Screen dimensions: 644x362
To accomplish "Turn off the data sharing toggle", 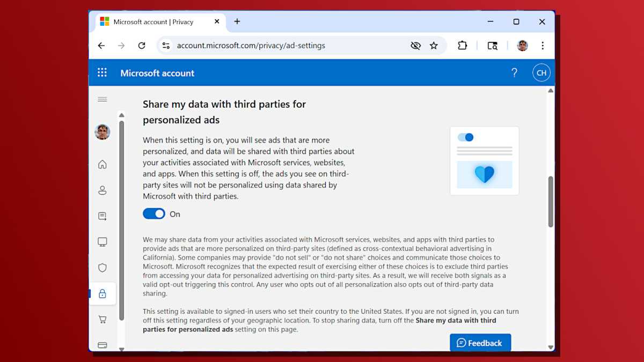I will (153, 213).
